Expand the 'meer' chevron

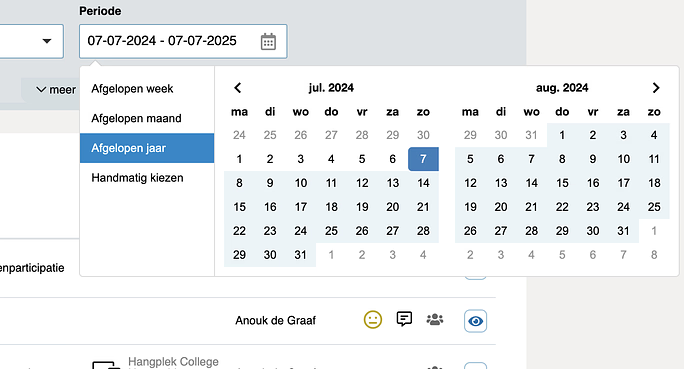[x=56, y=90]
